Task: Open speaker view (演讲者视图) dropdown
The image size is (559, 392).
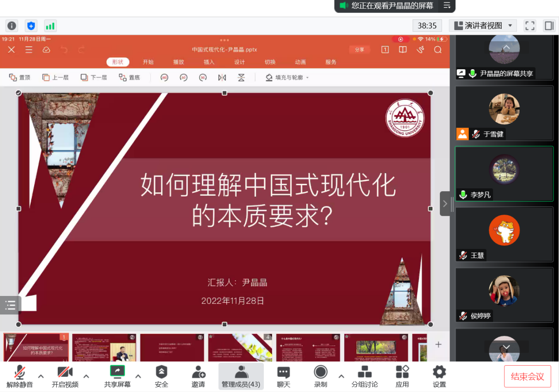Action: coord(483,26)
